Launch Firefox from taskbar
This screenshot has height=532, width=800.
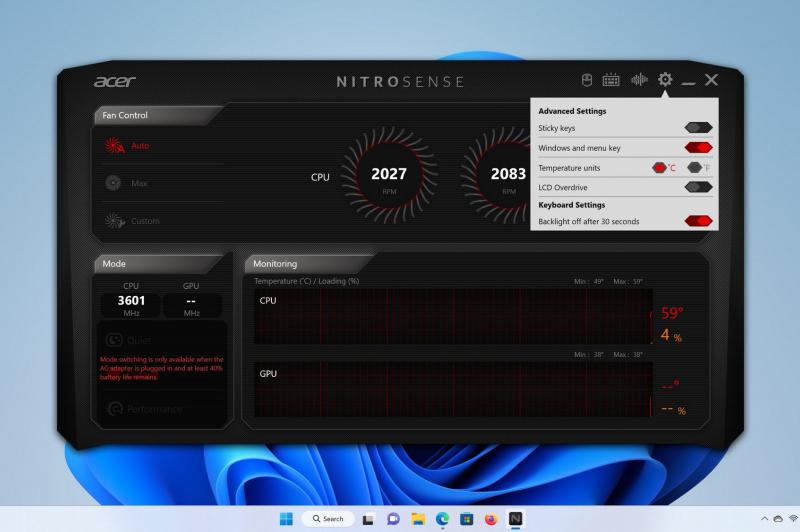pos(491,519)
